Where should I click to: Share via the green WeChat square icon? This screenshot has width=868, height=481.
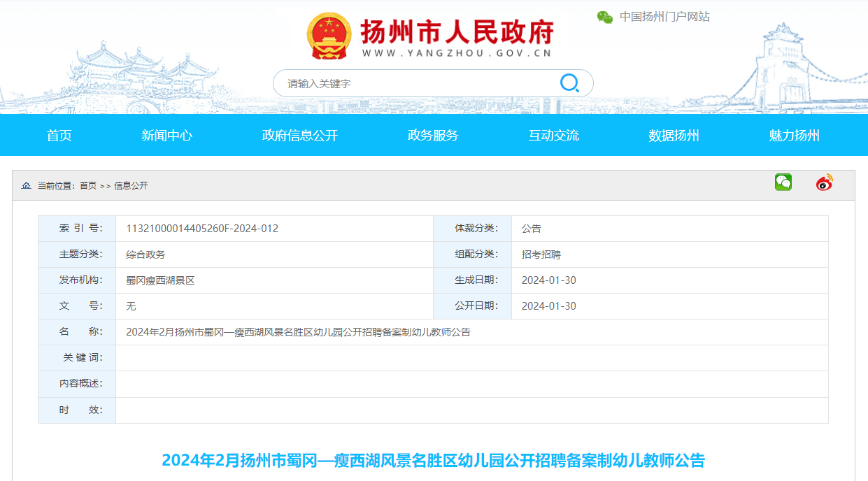coord(783,182)
